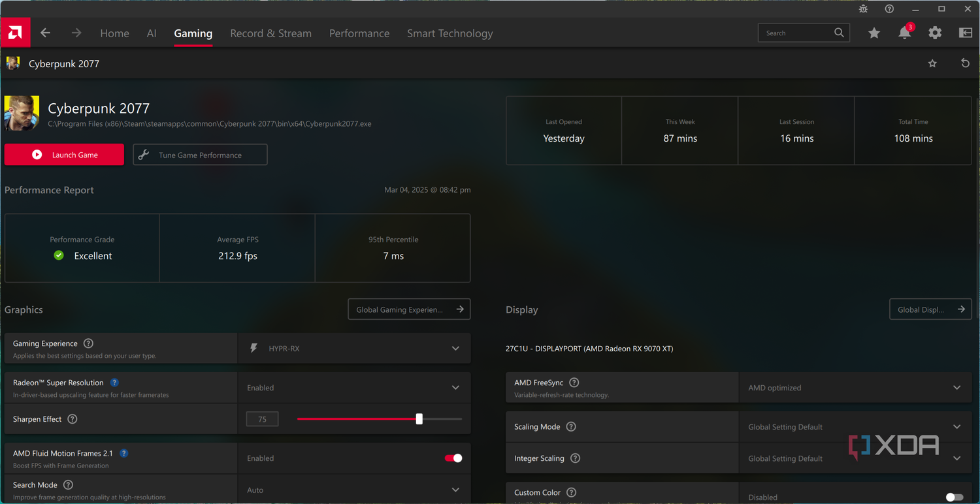Click the Sharpen Effect value box
Image resolution: width=980 pixels, height=504 pixels.
coord(262,419)
